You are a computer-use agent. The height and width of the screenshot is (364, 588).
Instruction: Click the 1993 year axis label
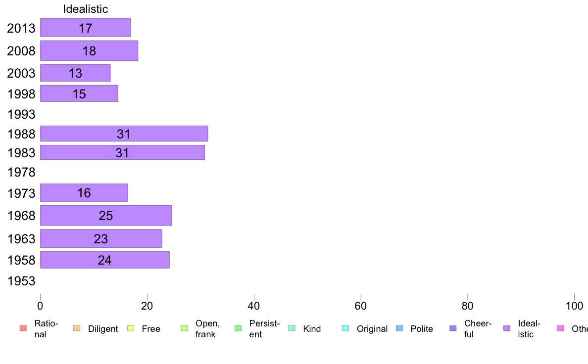click(21, 114)
